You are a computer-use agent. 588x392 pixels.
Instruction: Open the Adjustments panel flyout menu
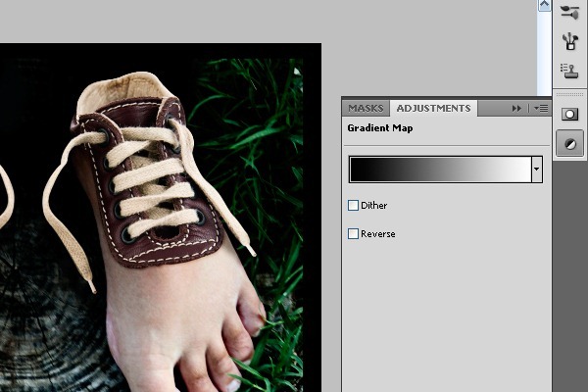click(540, 109)
